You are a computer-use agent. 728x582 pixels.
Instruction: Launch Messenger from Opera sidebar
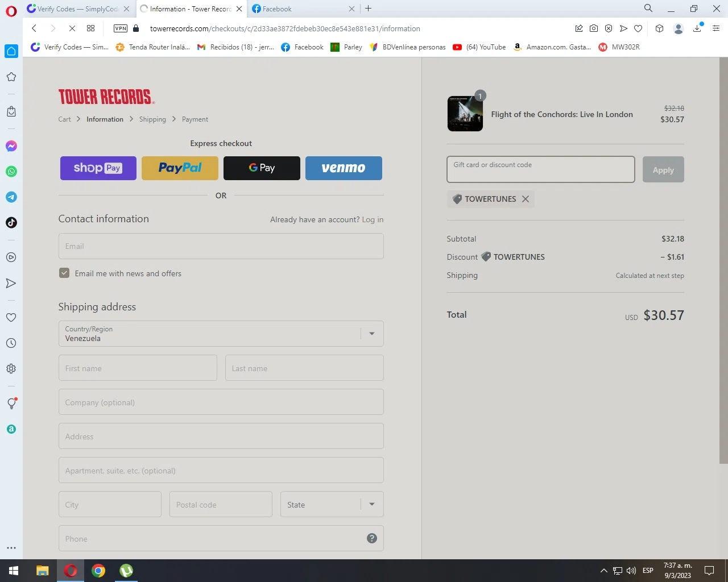(x=11, y=146)
